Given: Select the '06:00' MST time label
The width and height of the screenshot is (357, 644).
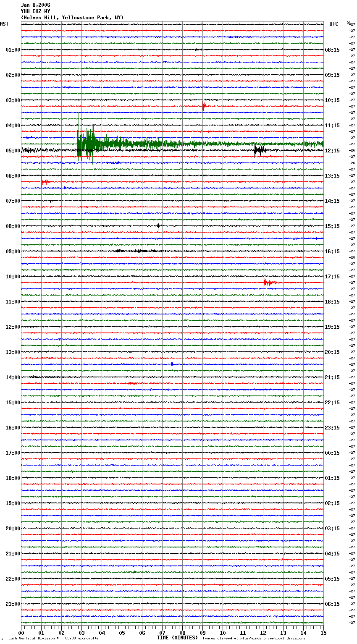Looking at the screenshot, I should (x=13, y=176).
